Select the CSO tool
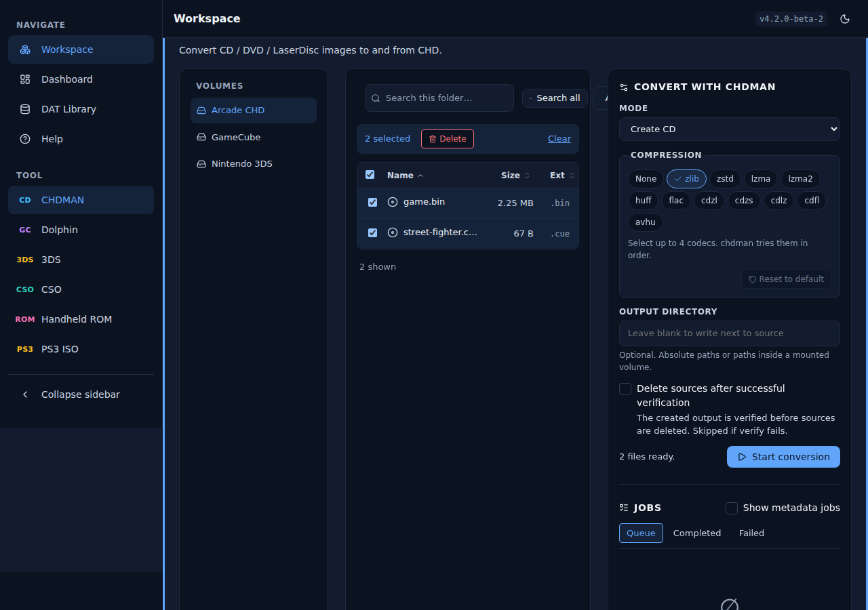 [81, 289]
